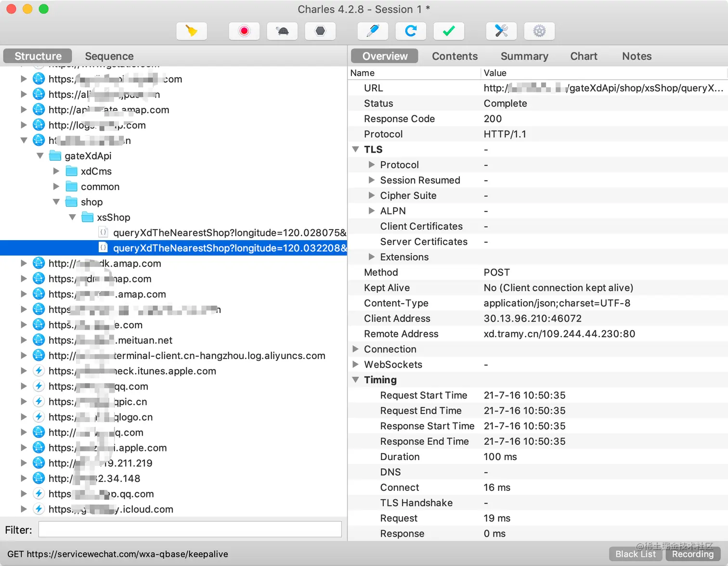Expand the WebSockets section
This screenshot has width=728, height=566.
(x=356, y=364)
